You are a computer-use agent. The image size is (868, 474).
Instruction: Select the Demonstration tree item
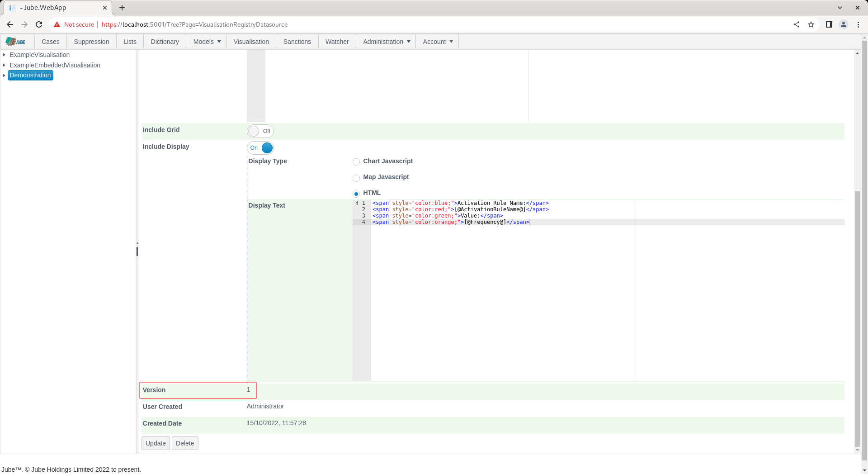coord(30,75)
